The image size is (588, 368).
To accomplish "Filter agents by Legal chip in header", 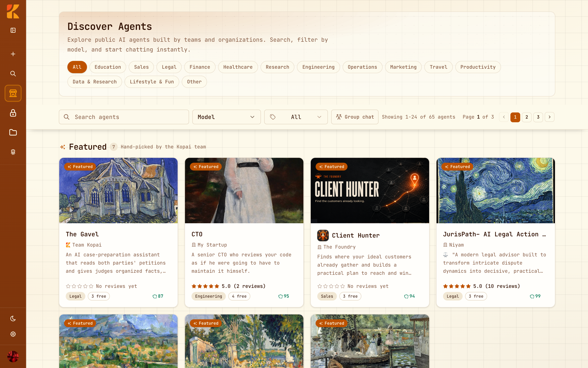I will coord(169,67).
